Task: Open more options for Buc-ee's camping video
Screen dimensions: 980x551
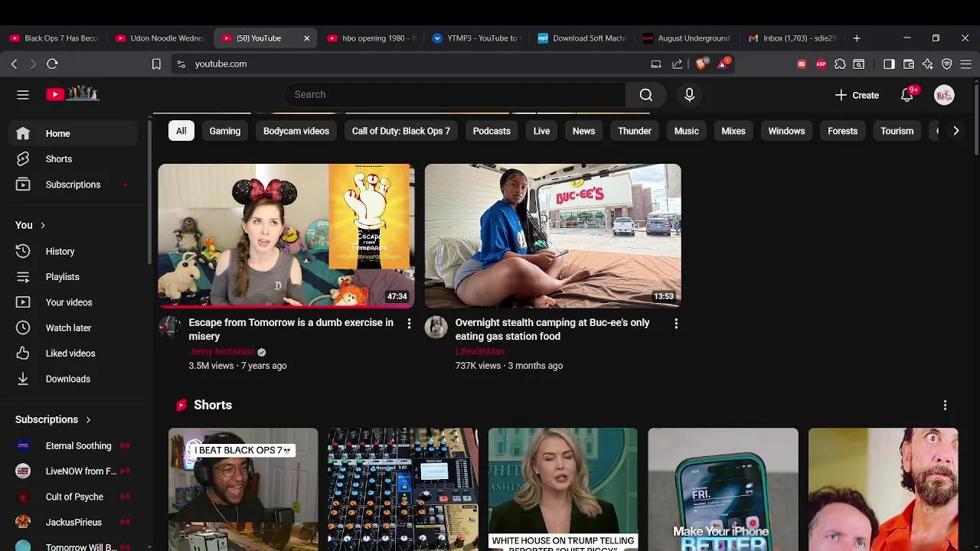Action: pos(676,324)
